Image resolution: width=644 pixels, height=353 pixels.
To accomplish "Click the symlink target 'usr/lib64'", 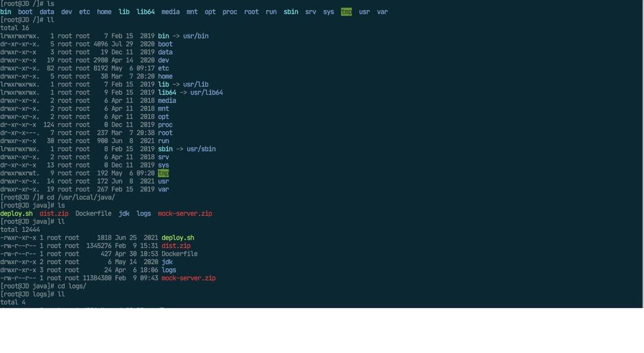I will click(207, 93).
